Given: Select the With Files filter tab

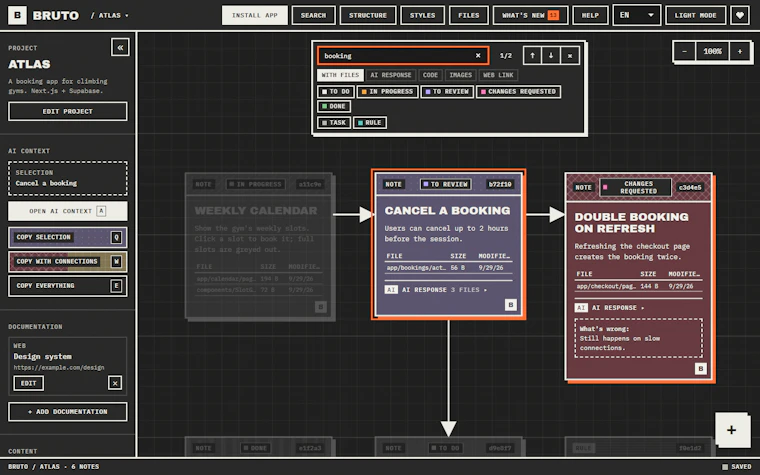Looking at the screenshot, I should coord(340,75).
